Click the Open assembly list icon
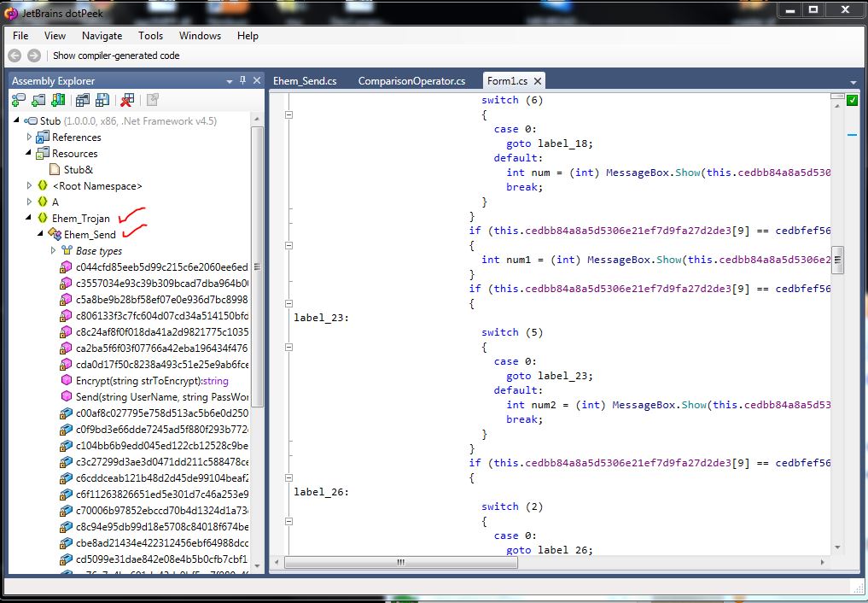Screen dimensions: 868x603 (83, 100)
